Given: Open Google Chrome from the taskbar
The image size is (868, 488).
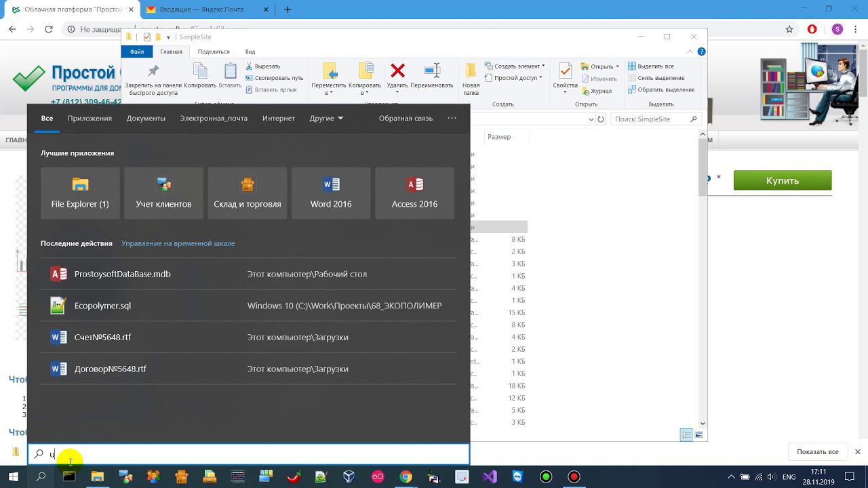Looking at the screenshot, I should (406, 476).
